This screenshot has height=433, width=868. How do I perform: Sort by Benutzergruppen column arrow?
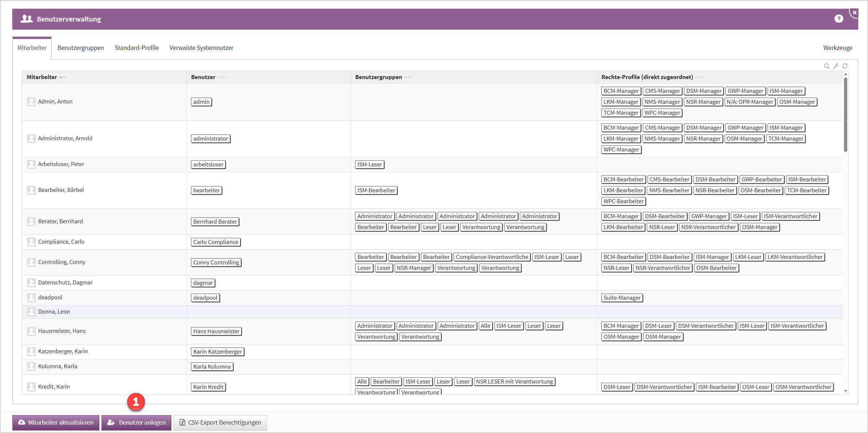pos(408,77)
